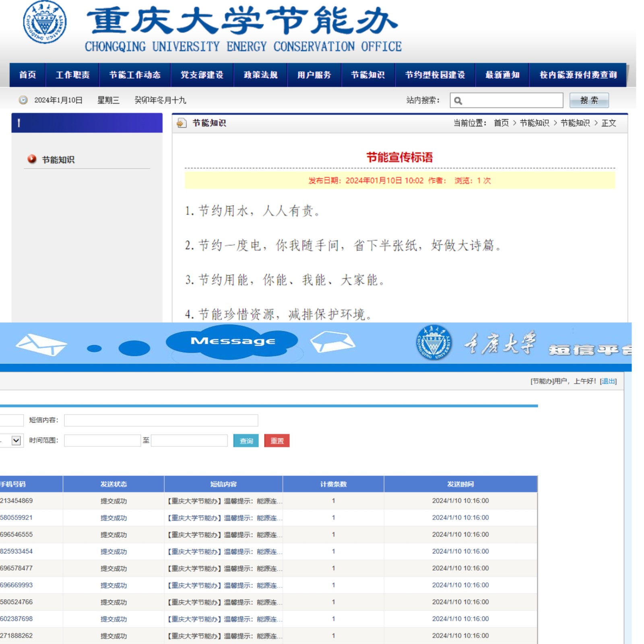Click the start time field after 时间范围
The height and width of the screenshot is (644, 644).
102,440
